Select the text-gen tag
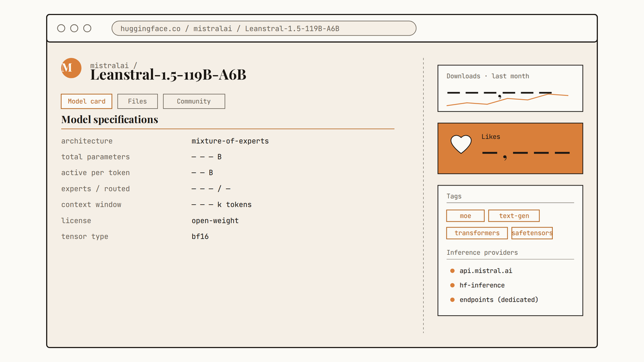The height and width of the screenshot is (362, 644). click(514, 216)
